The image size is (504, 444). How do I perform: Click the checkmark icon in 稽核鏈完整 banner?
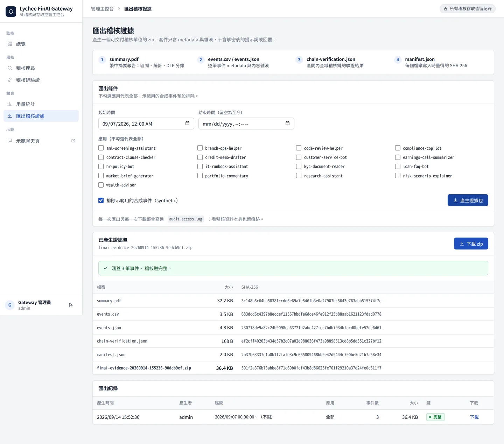pos(106,268)
